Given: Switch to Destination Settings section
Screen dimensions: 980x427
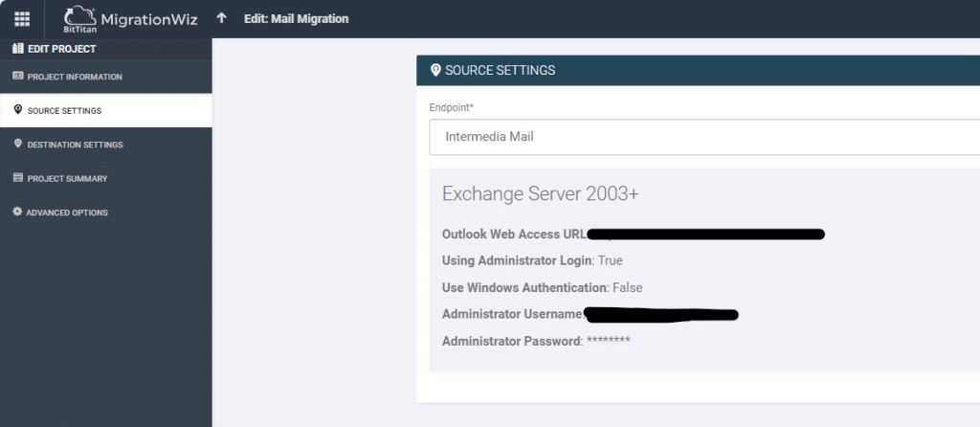Looking at the screenshot, I should (x=105, y=145).
